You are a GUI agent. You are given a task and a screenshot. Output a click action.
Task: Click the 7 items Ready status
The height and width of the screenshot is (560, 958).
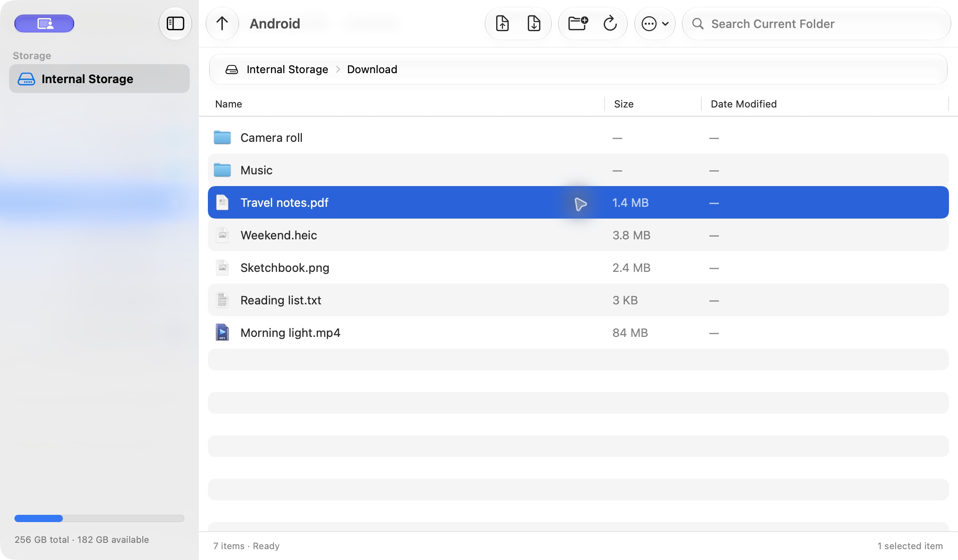pyautogui.click(x=246, y=546)
